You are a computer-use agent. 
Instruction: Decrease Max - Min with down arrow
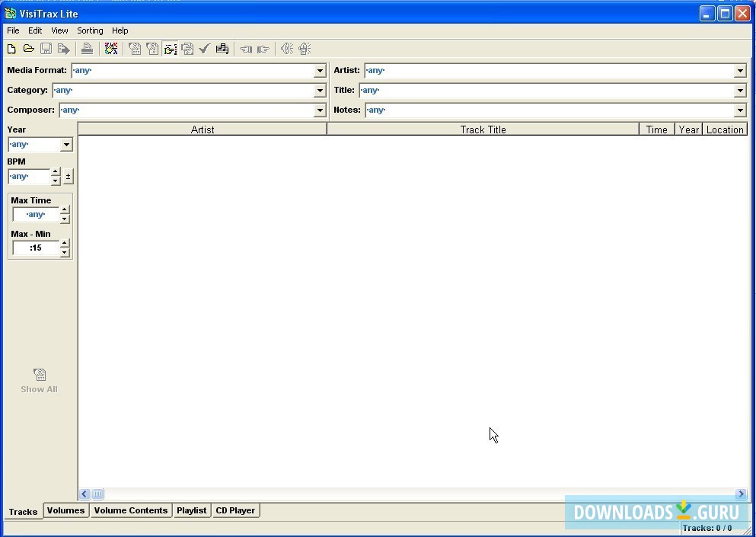point(65,252)
